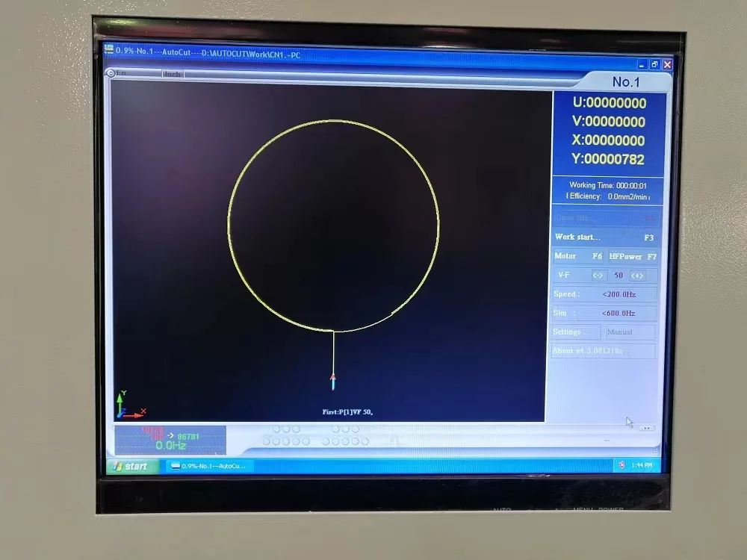Expand the right-arrow overflow control above the taskbar
Image resolution: width=747 pixels, height=560 pixels.
point(647,428)
